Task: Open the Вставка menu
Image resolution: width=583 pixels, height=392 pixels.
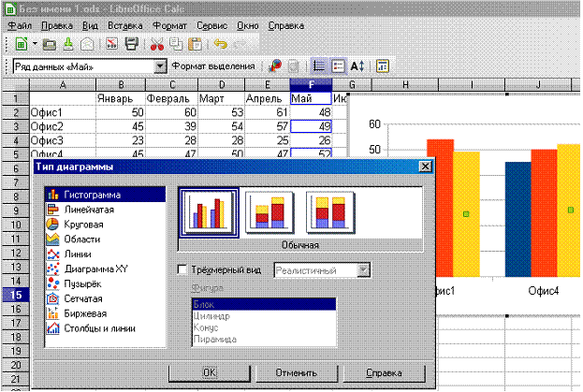Action: pyautogui.click(x=125, y=26)
